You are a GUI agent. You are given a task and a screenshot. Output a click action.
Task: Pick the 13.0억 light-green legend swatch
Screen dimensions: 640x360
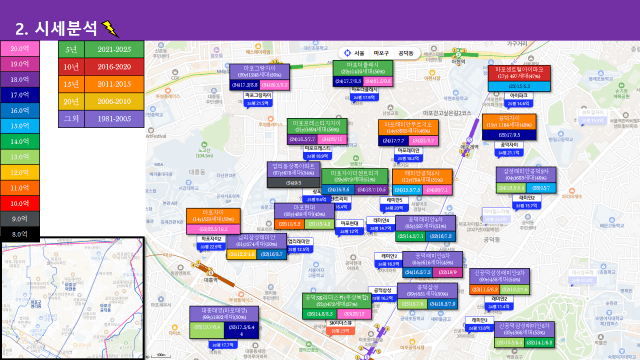(20, 157)
